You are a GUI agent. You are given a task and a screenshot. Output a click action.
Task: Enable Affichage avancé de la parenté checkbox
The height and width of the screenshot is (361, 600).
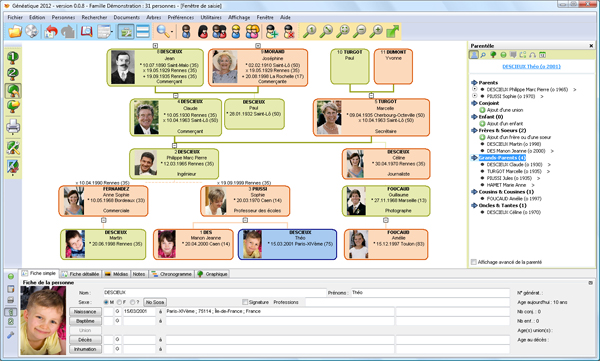point(474,262)
